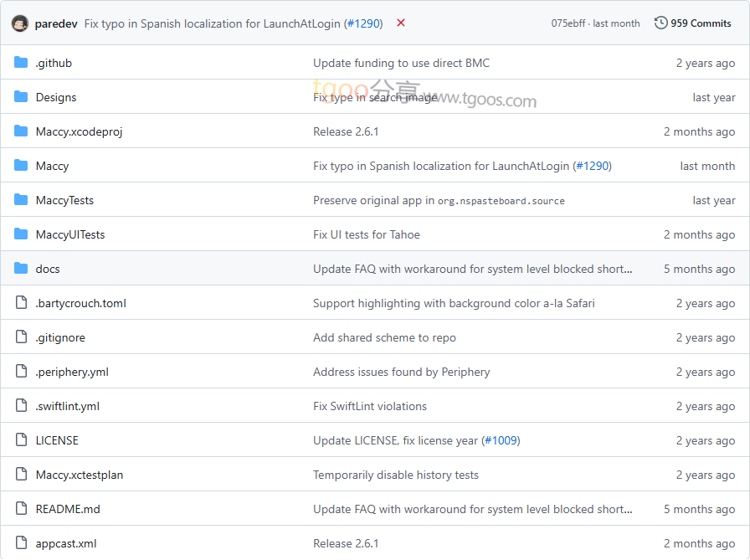The image size is (750, 560).
Task: Click the Designs folder icon
Action: (21, 97)
